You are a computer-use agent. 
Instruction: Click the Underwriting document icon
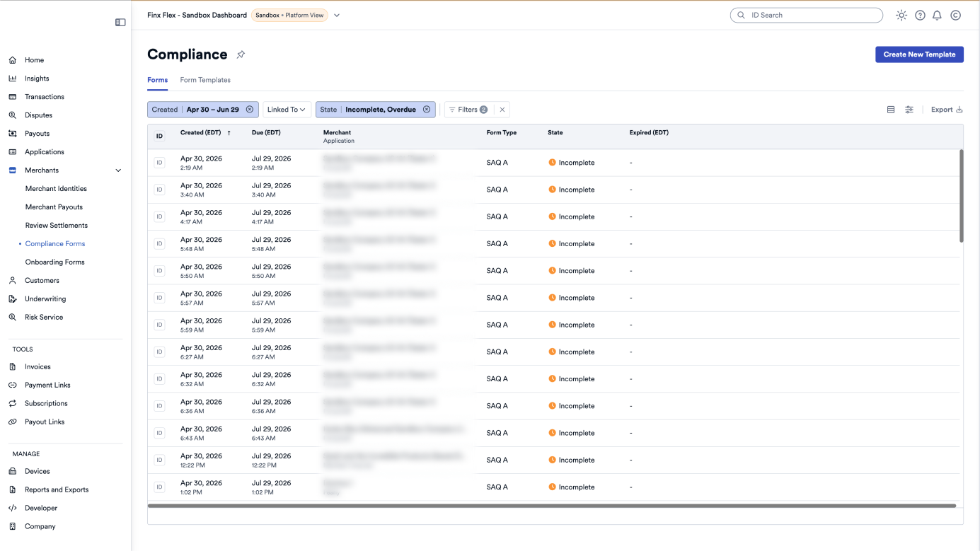click(x=13, y=299)
